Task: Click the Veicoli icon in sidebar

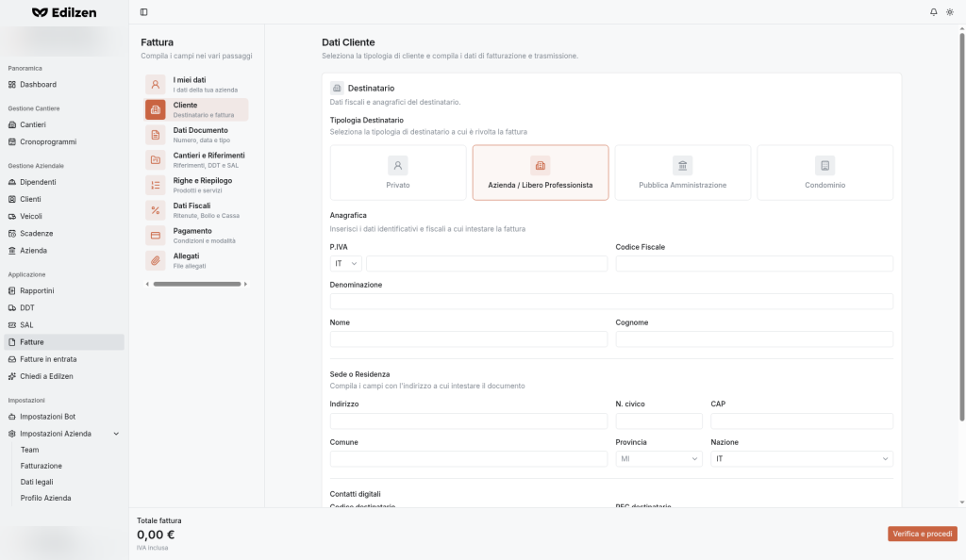Action: coord(11,217)
